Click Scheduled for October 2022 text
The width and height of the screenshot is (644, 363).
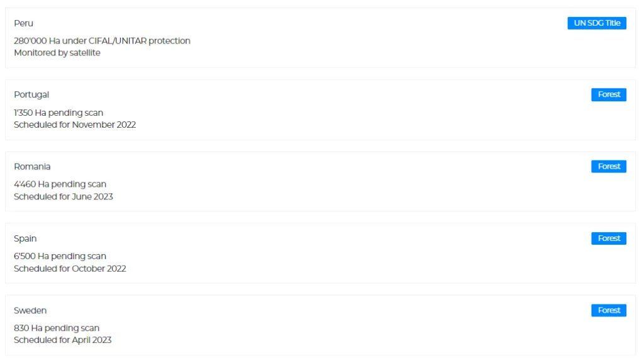tap(70, 268)
